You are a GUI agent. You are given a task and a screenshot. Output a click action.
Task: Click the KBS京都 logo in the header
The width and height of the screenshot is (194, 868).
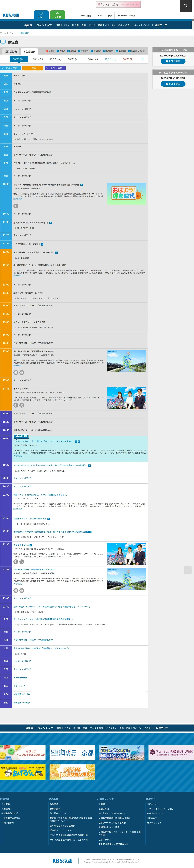click(11, 15)
